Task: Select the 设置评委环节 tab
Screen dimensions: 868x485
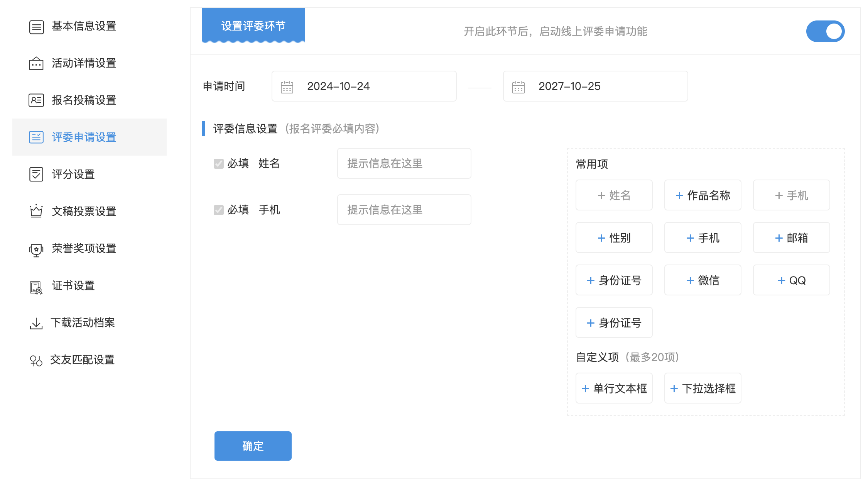Action: pyautogui.click(x=253, y=26)
